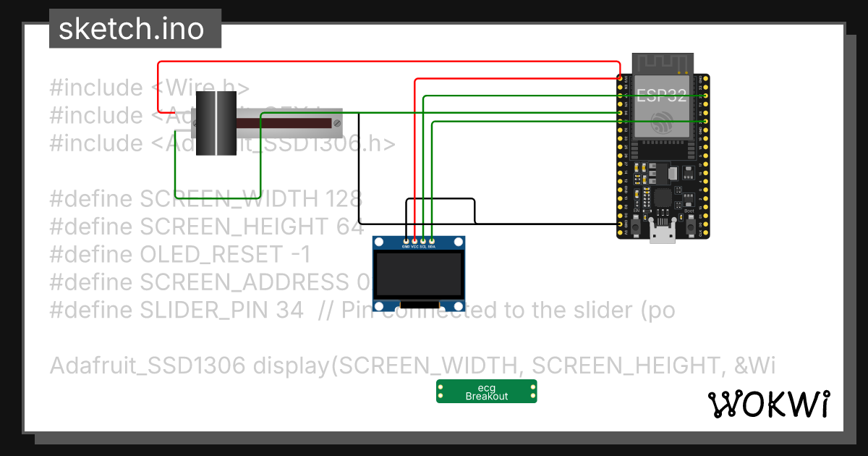Screen dimensions: 868x456
Task: Click the '#define SCREEN_WIDTH 128' line
Action: 206,199
